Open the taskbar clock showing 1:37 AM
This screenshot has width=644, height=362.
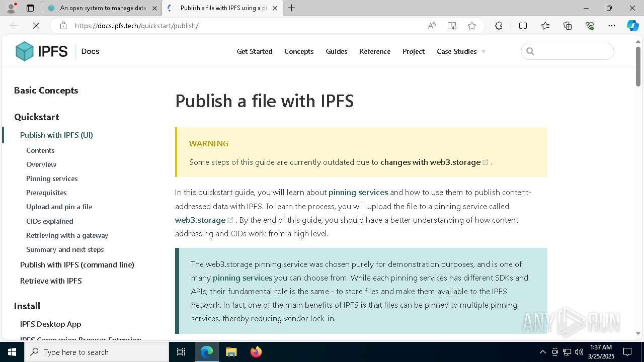coord(601,352)
